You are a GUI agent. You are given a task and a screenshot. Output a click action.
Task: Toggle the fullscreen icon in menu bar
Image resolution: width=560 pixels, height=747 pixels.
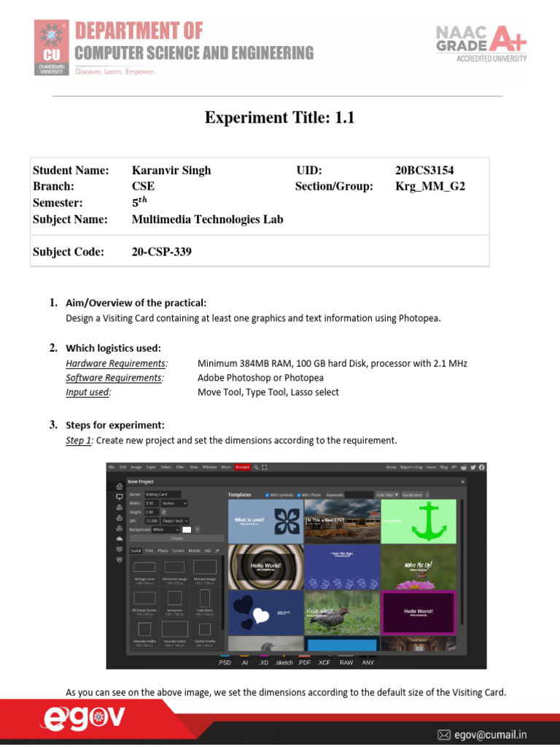[264, 468]
